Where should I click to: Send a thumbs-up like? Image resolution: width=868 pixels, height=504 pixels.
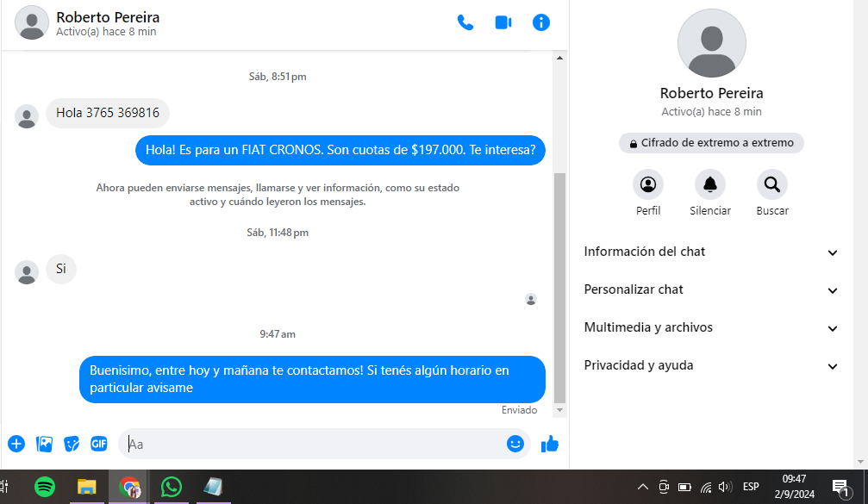[x=550, y=444]
